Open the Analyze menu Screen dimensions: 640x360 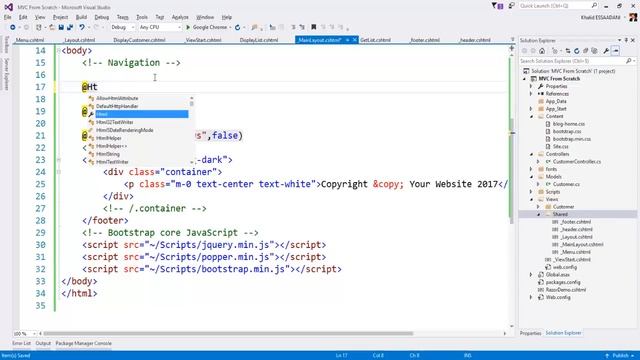pos(180,17)
